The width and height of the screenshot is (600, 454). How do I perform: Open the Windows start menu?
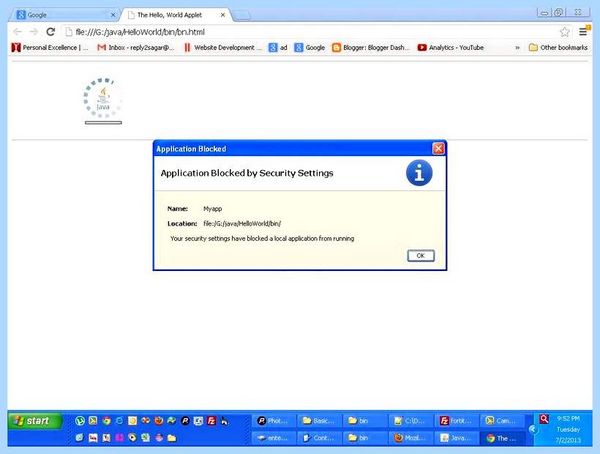34,421
